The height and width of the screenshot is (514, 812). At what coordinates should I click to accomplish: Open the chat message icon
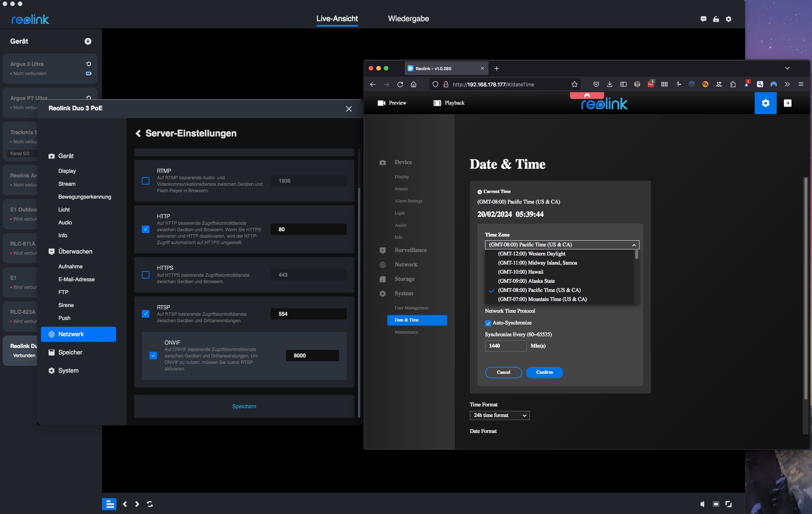[703, 19]
